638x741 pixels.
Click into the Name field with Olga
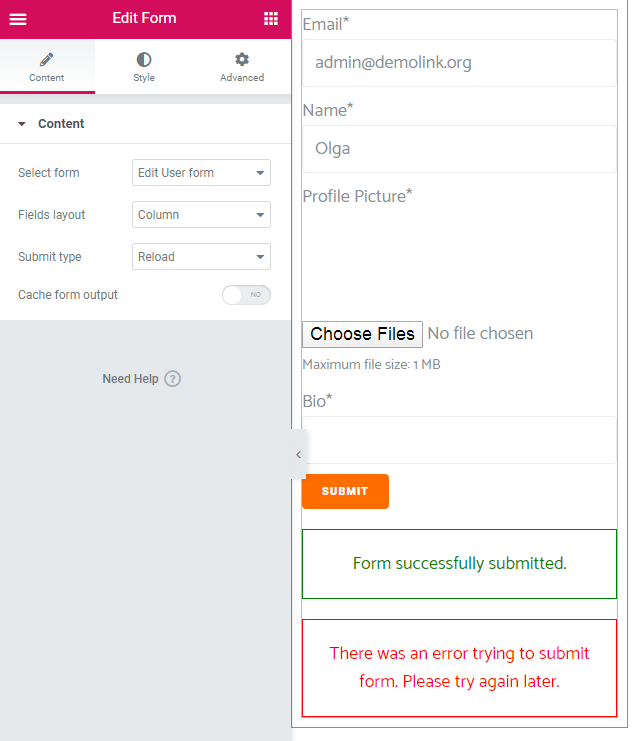pyautogui.click(x=459, y=149)
